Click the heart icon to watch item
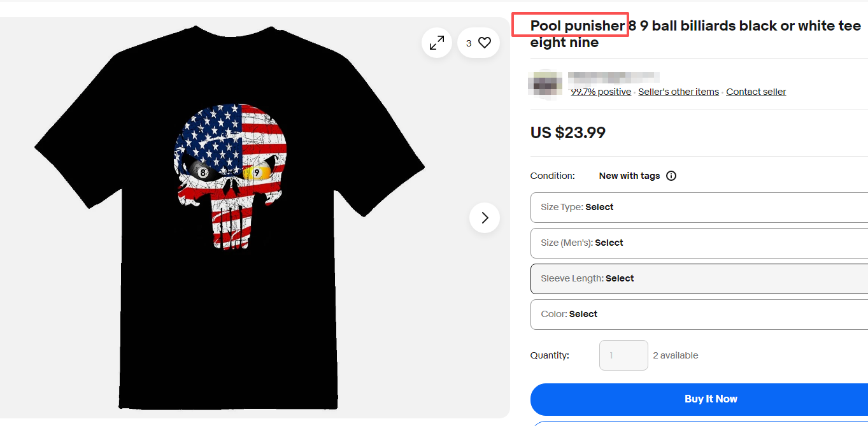The width and height of the screenshot is (868, 426). 485,43
